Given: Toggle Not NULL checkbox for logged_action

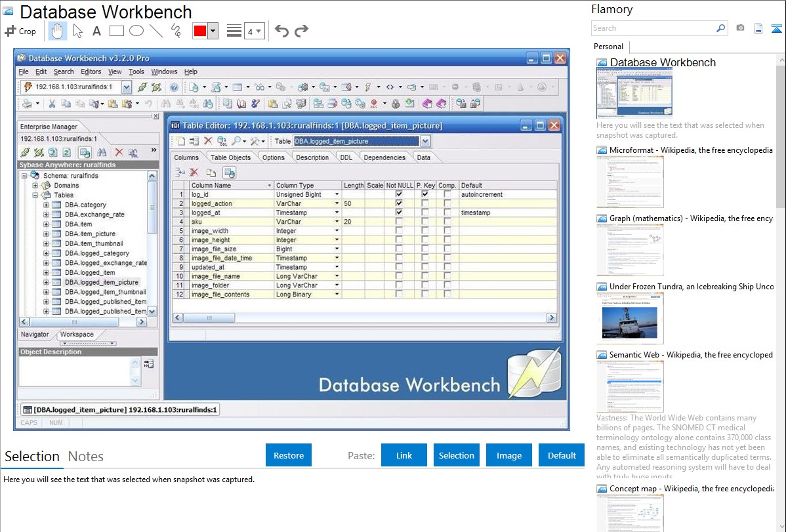Looking at the screenshot, I should [399, 204].
